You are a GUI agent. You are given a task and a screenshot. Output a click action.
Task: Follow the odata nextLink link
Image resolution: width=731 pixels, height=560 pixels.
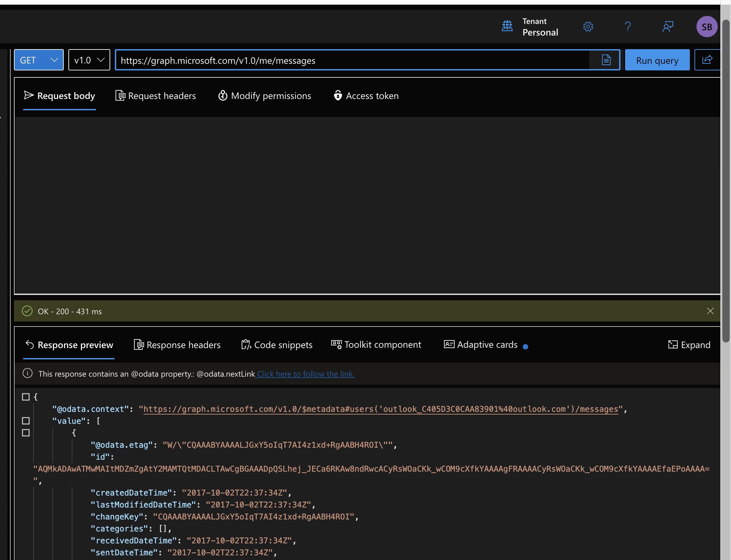(x=305, y=374)
